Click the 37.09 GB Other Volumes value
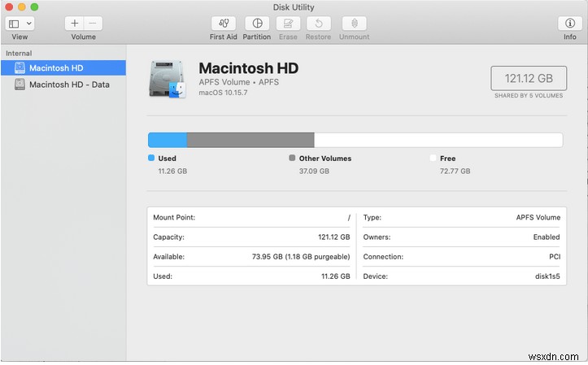588x365 pixels. [314, 171]
